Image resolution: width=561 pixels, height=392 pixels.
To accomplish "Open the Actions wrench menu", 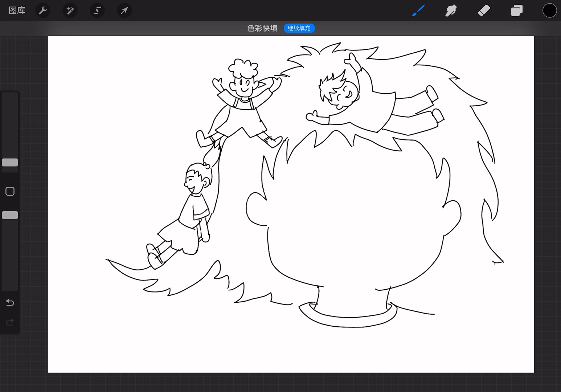I will (x=43, y=11).
